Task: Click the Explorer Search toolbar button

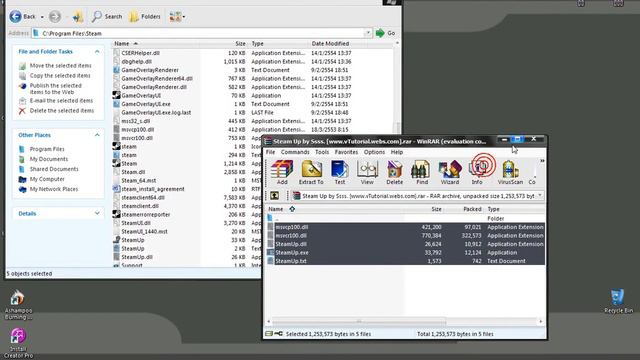Action: [107, 17]
